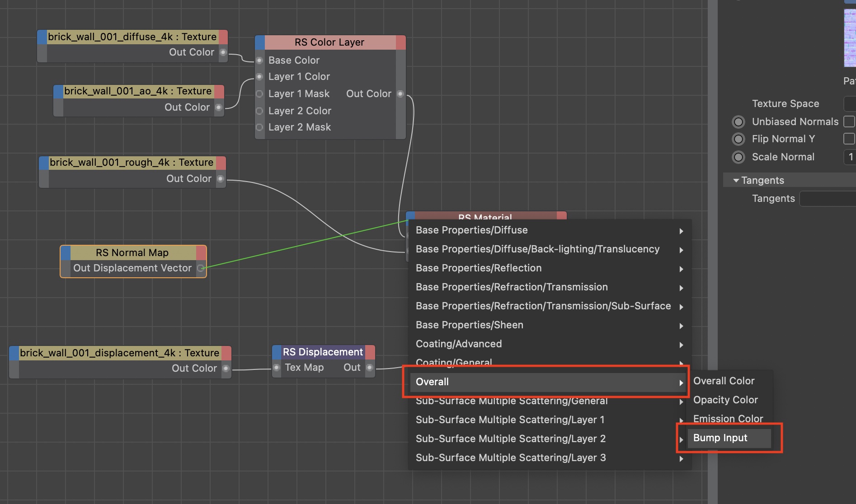Viewport: 856px width, 504px height.
Task: Enable the Unbiased Normals checkbox
Action: tap(849, 121)
